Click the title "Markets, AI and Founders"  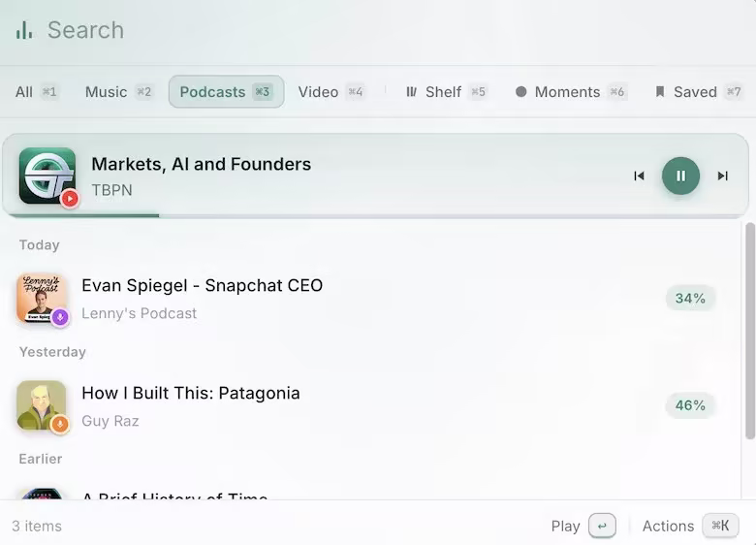[201, 164]
